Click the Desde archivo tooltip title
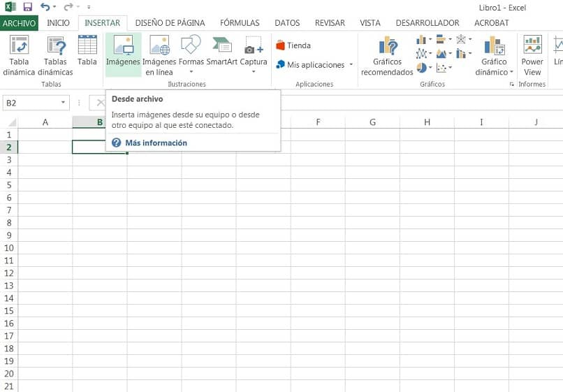Screen dimensions: 563x392 137,99
